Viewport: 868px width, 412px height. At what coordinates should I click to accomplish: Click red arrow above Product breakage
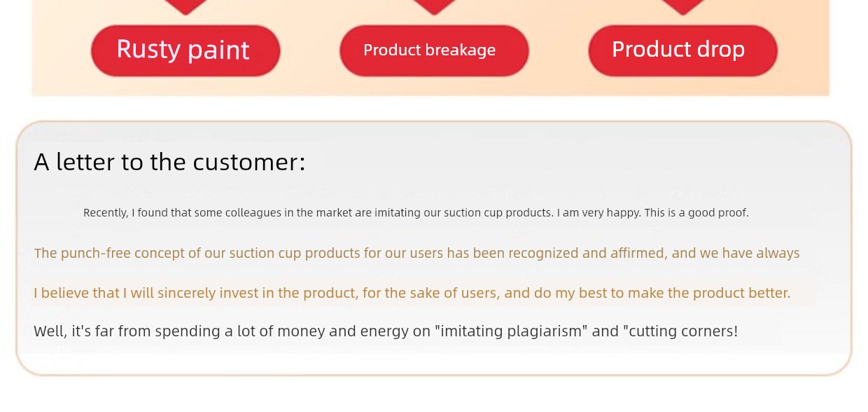[434, 7]
